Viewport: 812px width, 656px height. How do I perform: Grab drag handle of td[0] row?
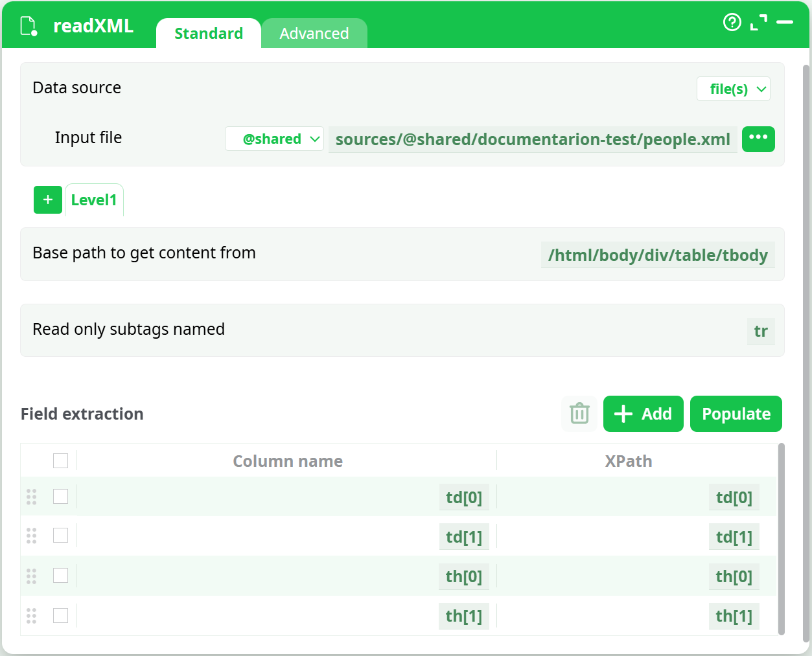(x=31, y=497)
